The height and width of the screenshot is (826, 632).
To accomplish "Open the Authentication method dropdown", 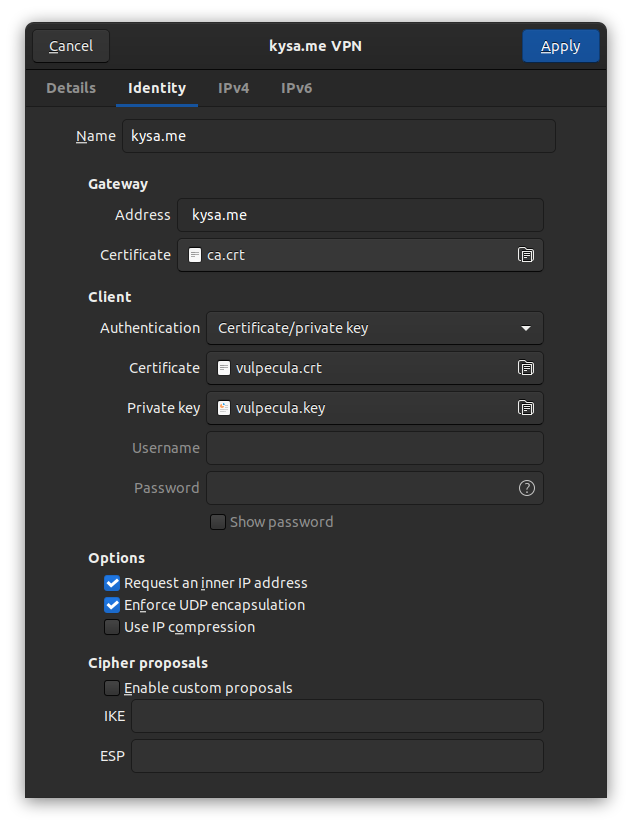I will pyautogui.click(x=374, y=328).
